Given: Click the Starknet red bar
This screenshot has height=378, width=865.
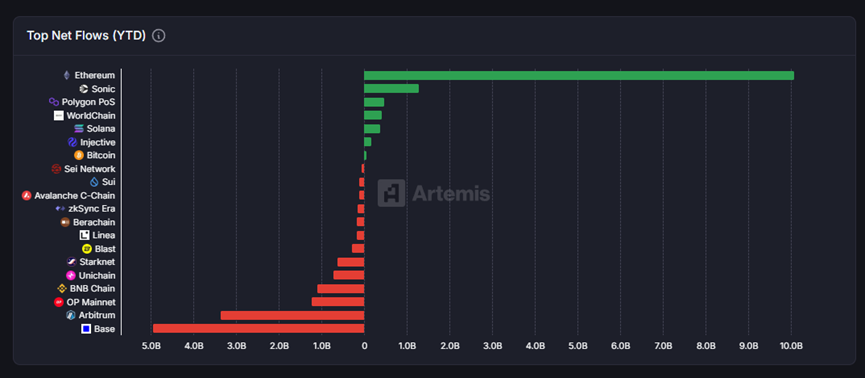Looking at the screenshot, I should pos(351,262).
